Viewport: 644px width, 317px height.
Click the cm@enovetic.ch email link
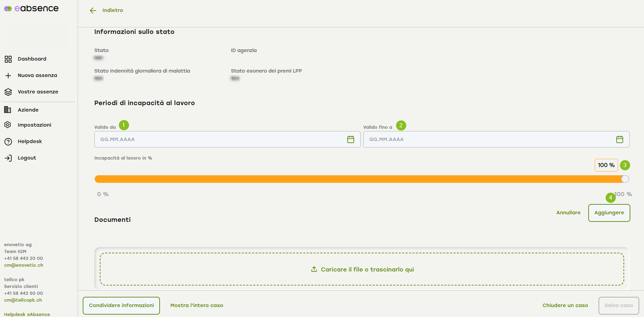point(24,265)
